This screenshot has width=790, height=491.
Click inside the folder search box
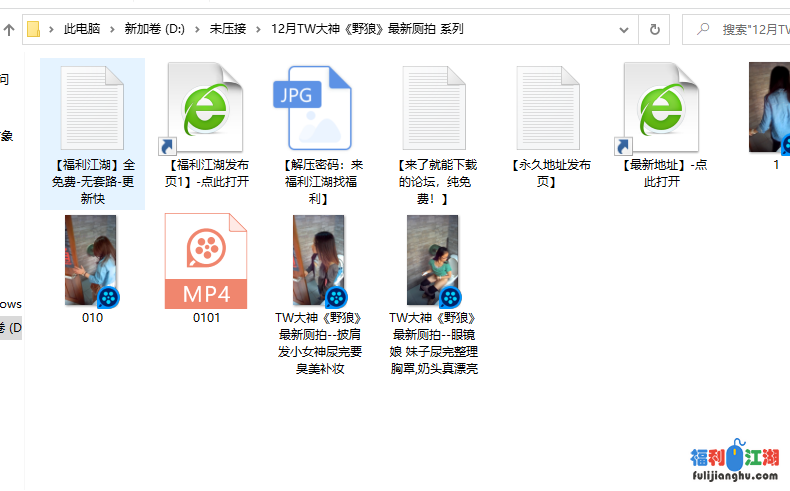750,29
